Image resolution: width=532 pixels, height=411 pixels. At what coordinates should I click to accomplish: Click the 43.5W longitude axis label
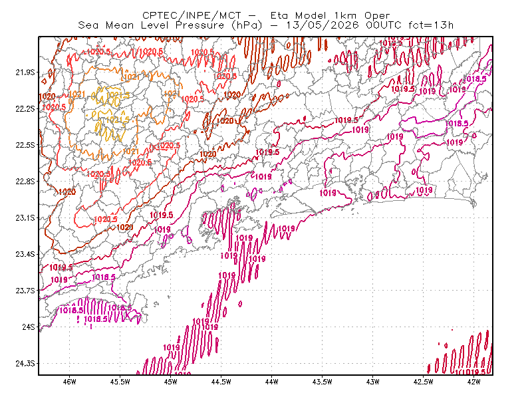click(x=323, y=382)
